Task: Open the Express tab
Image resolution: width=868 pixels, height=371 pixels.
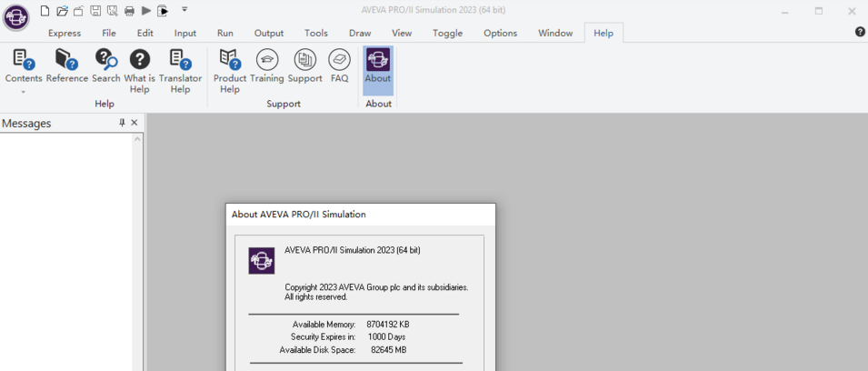Action: (65, 34)
